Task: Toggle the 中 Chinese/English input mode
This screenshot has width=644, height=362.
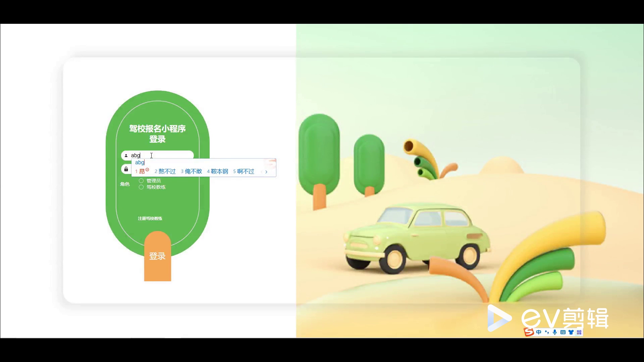Action: pos(539,332)
